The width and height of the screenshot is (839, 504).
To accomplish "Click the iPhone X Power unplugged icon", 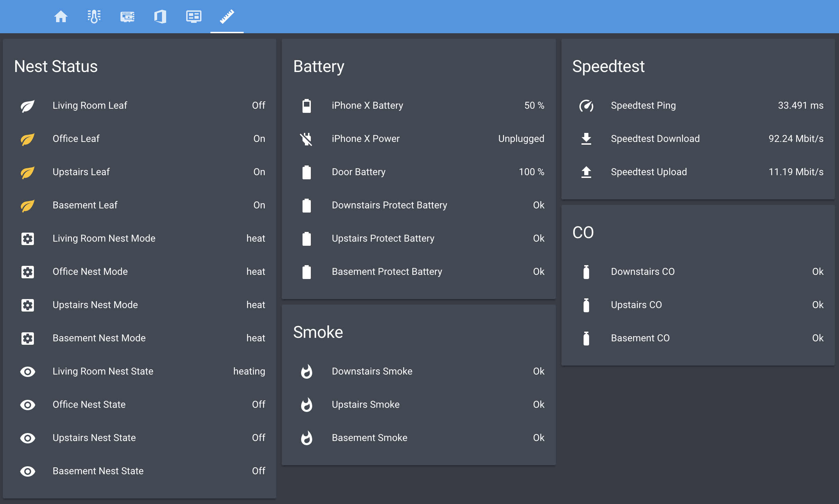I will (306, 139).
